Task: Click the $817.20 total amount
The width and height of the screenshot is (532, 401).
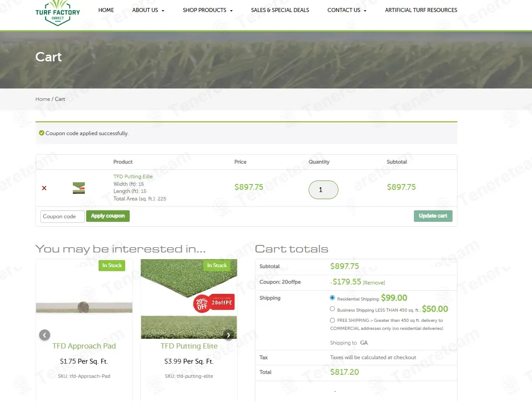Action: pyautogui.click(x=345, y=372)
